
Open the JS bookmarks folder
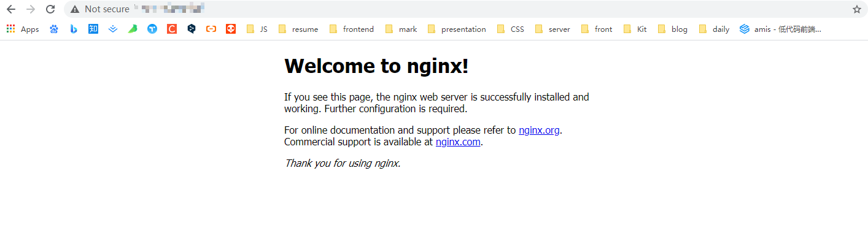point(257,29)
